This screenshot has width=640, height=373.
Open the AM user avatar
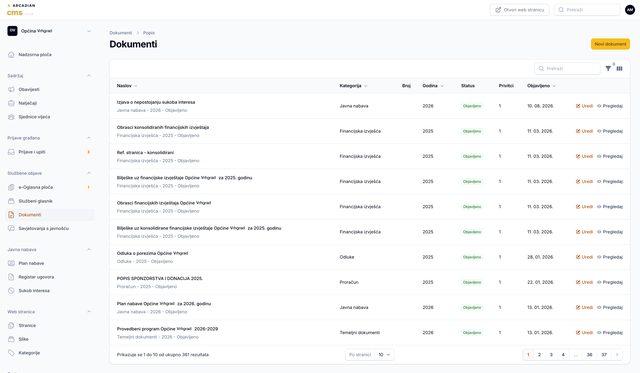tap(630, 10)
